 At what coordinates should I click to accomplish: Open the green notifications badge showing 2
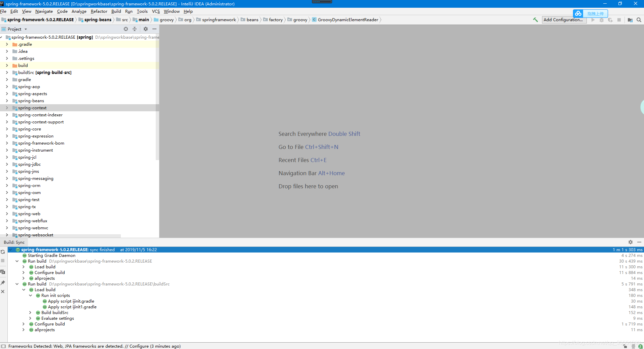[640, 346]
